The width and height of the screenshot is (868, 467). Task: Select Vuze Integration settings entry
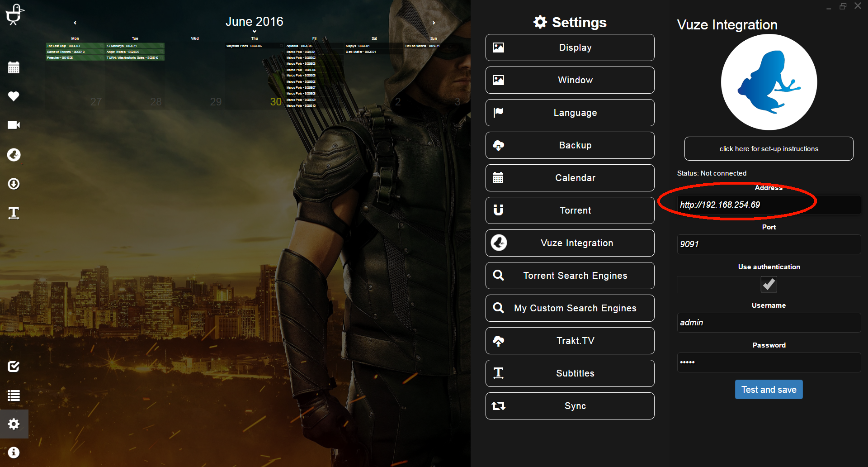tap(570, 243)
